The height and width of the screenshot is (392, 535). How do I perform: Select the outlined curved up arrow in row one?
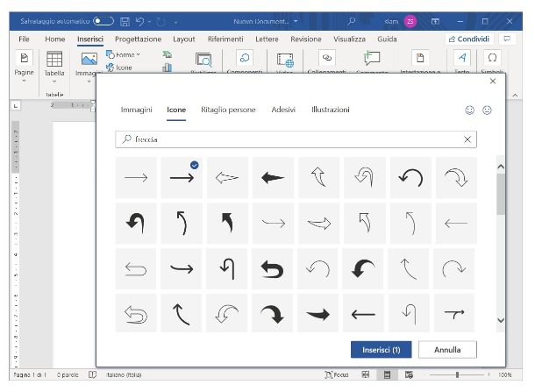click(x=318, y=178)
